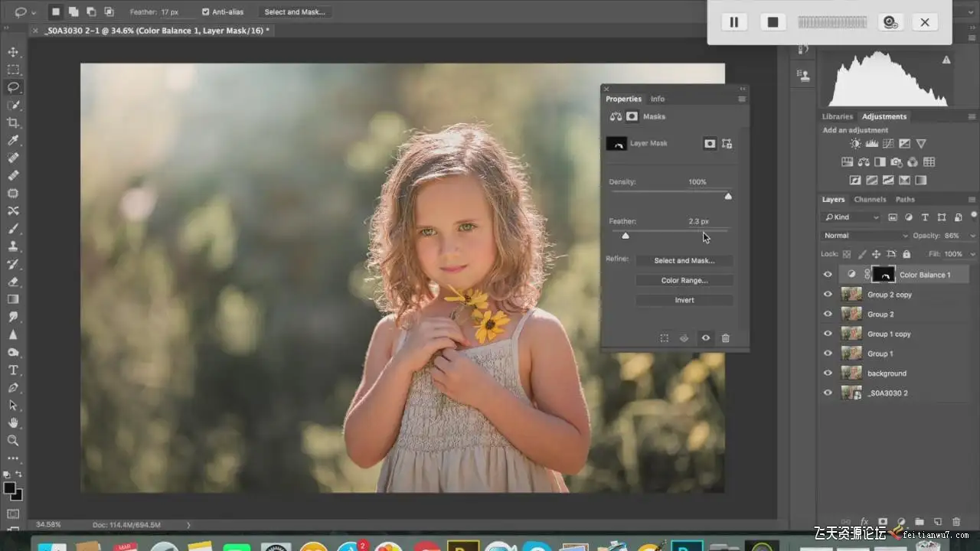Select the _S0A3030 2-1 document tab

[x=157, y=31]
